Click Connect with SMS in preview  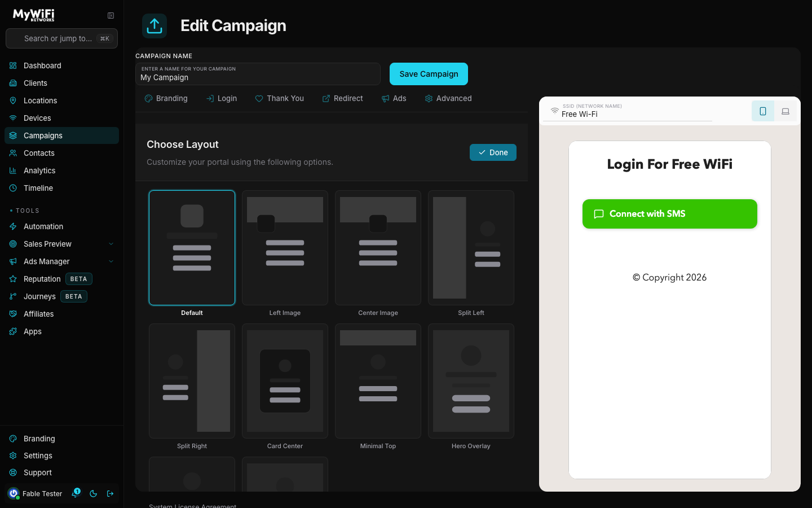click(670, 214)
